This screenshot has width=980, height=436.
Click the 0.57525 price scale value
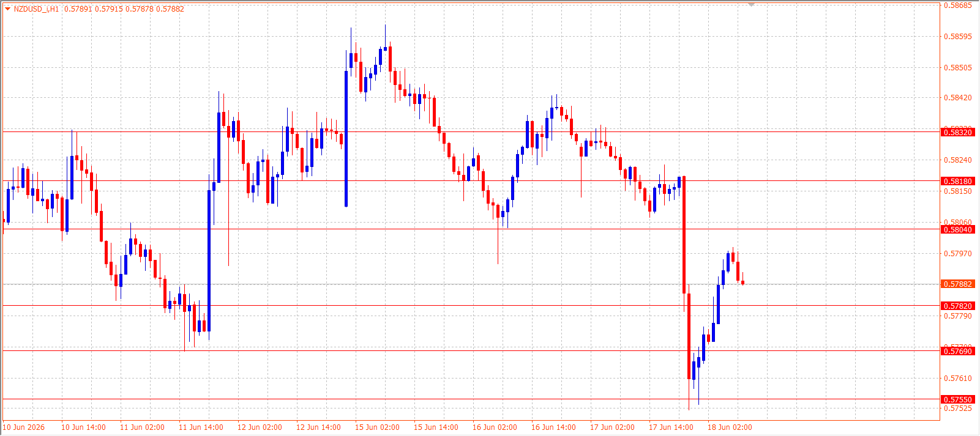pyautogui.click(x=957, y=408)
